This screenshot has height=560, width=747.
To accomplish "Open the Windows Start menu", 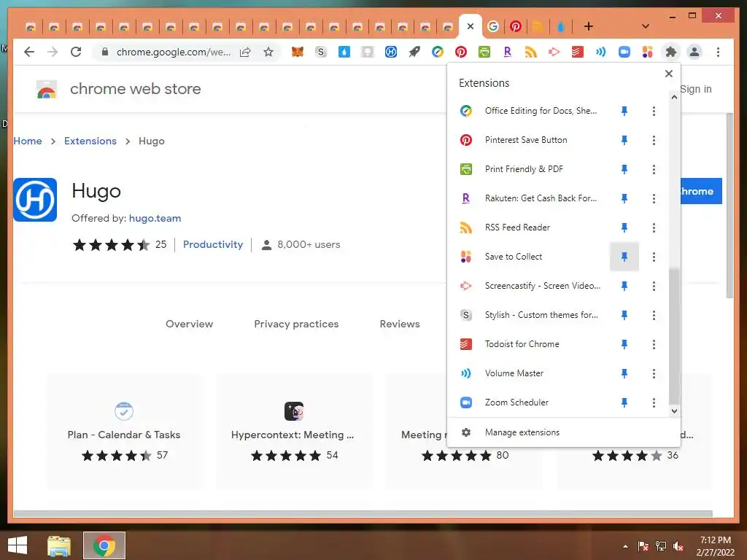I will pyautogui.click(x=18, y=545).
